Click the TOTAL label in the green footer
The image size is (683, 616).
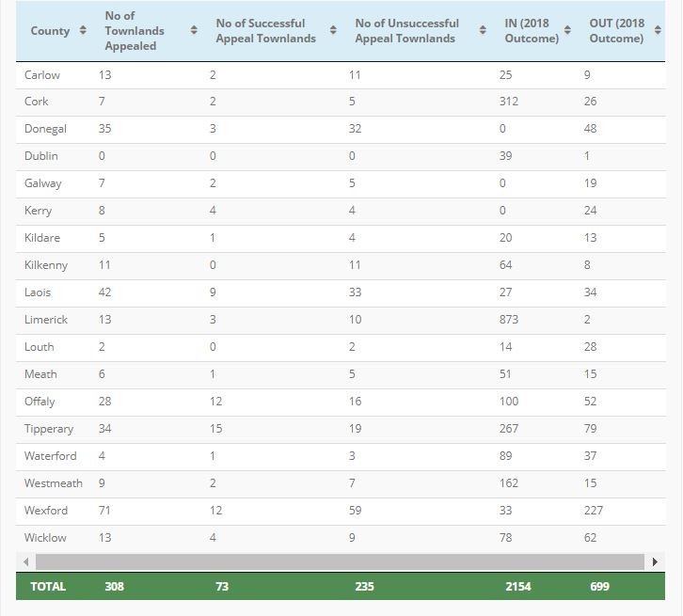click(x=48, y=587)
